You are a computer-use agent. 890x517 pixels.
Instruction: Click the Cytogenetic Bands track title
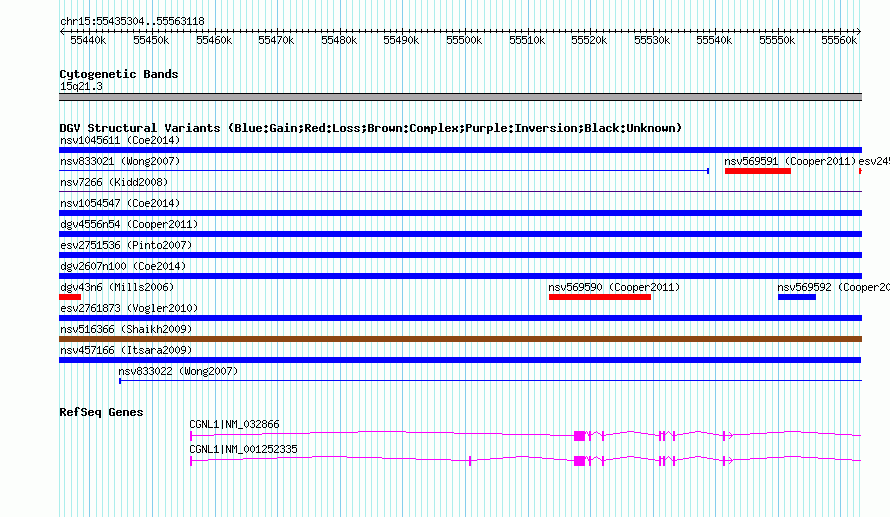pos(119,74)
